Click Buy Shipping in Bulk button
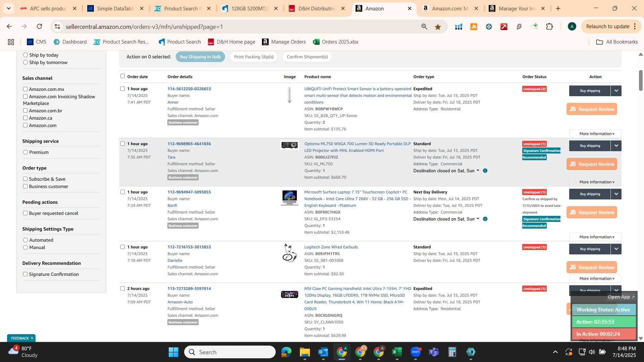This screenshot has width=644, height=362. (x=200, y=57)
